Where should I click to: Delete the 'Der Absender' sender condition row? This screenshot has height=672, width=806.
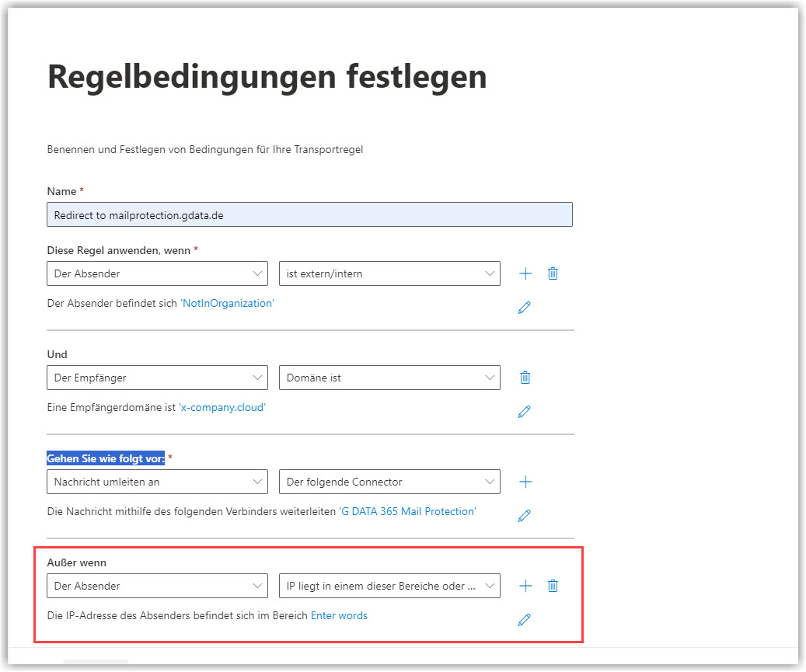[x=553, y=273]
